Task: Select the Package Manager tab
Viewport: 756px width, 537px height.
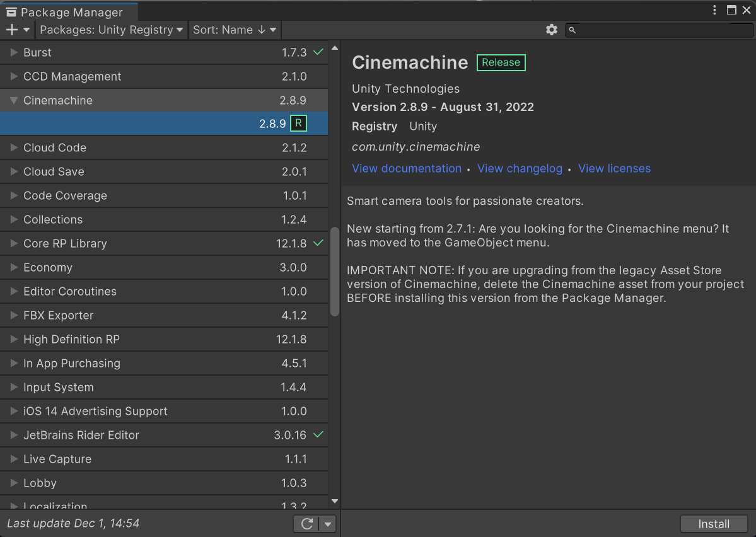Action: coord(69,11)
